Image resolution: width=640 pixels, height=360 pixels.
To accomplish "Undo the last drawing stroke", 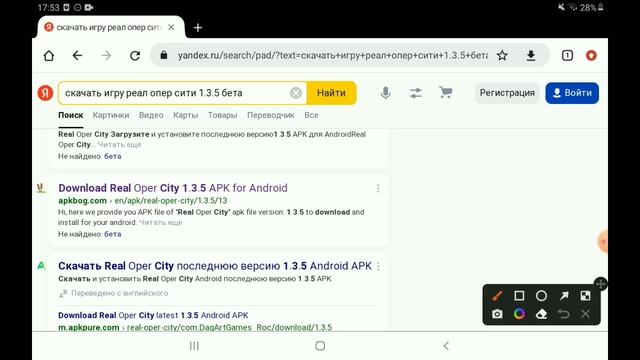I will (x=564, y=314).
